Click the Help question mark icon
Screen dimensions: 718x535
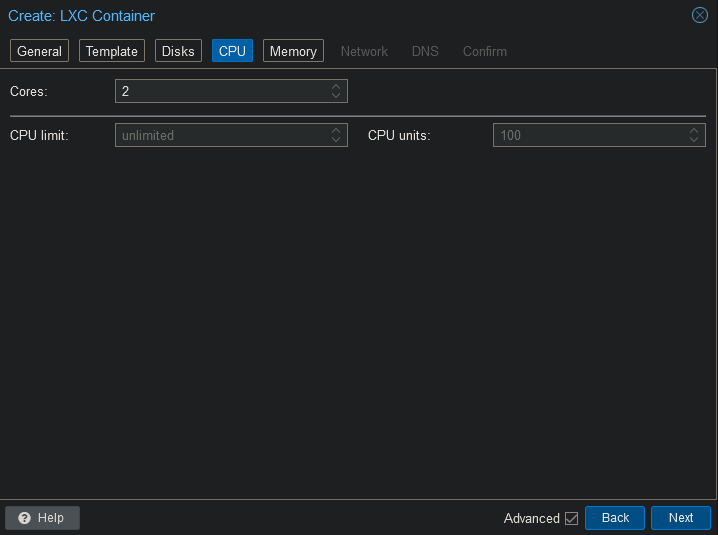click(x=24, y=518)
